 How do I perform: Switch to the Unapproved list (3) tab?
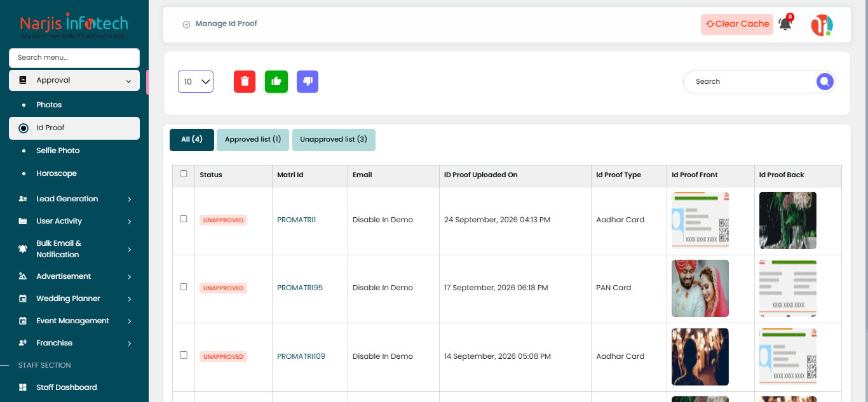click(x=334, y=140)
